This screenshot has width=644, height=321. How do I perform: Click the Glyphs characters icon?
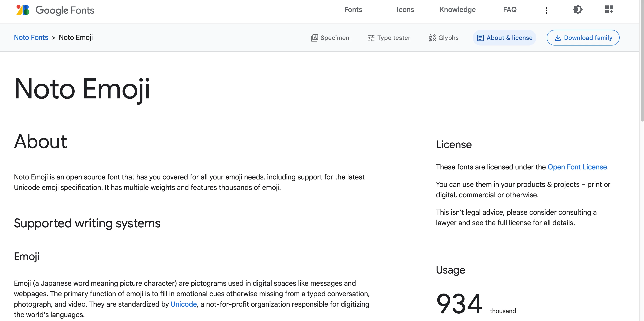point(432,38)
